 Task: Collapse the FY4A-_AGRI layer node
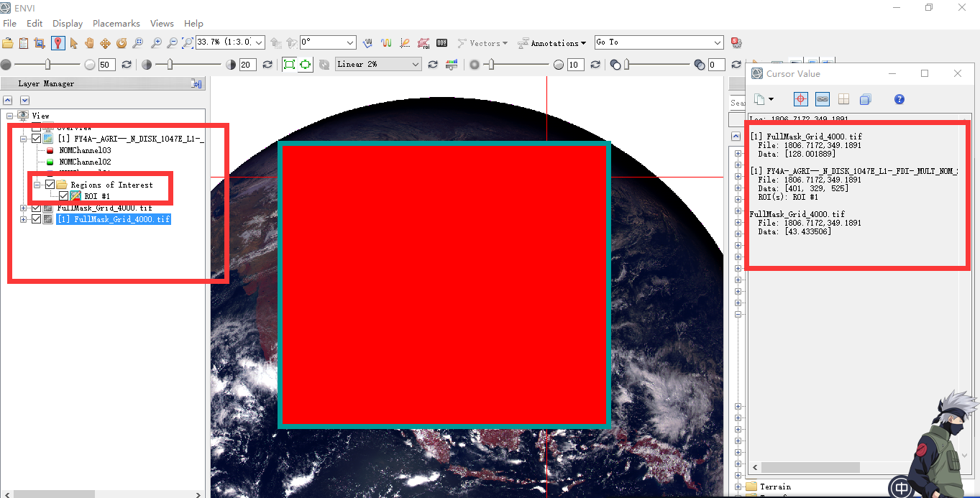point(24,139)
